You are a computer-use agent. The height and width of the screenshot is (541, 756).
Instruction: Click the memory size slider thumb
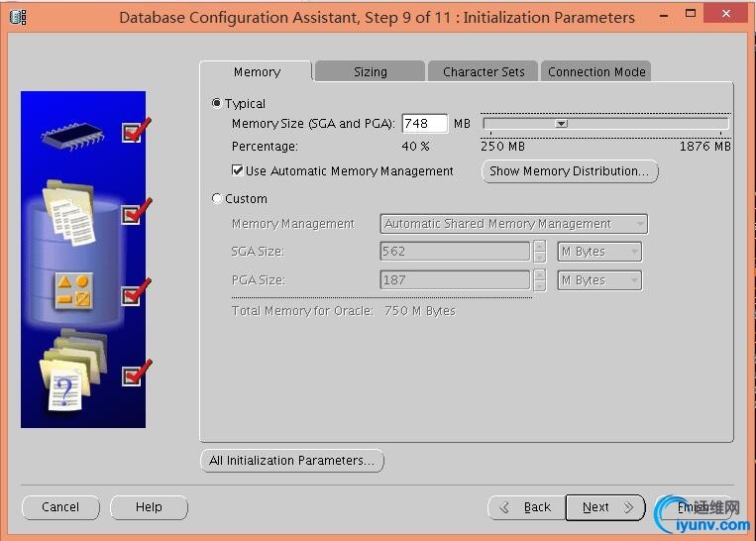click(561, 124)
